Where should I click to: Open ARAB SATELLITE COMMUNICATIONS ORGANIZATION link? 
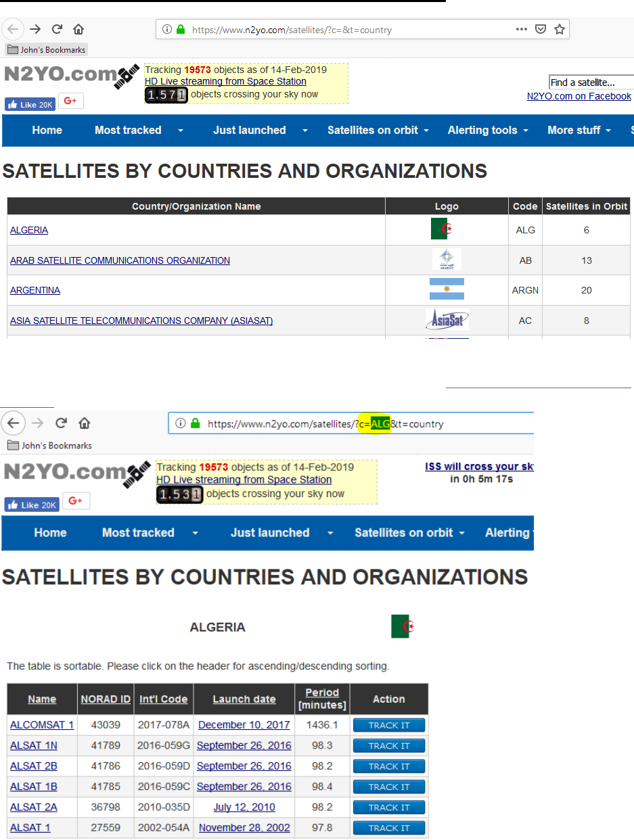tap(120, 260)
